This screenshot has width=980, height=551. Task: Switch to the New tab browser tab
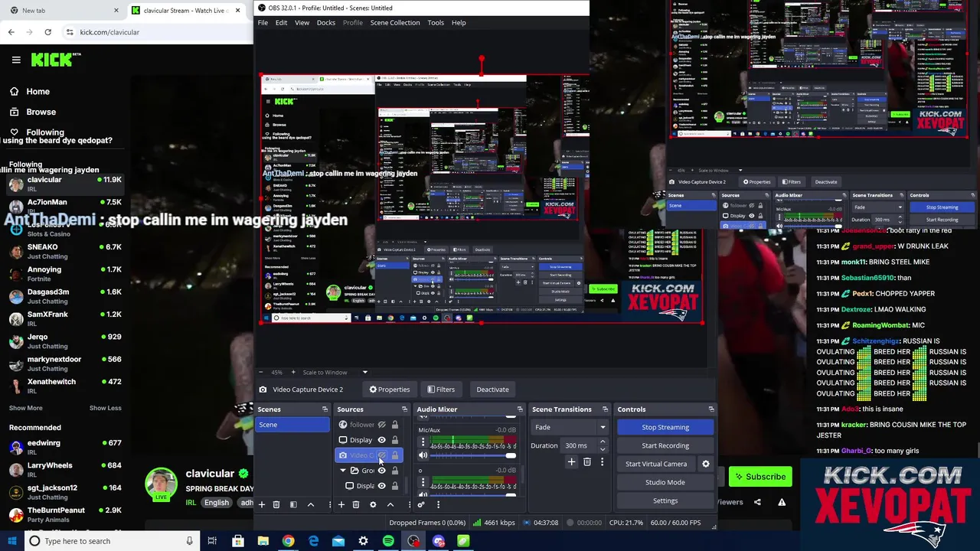pos(61,11)
